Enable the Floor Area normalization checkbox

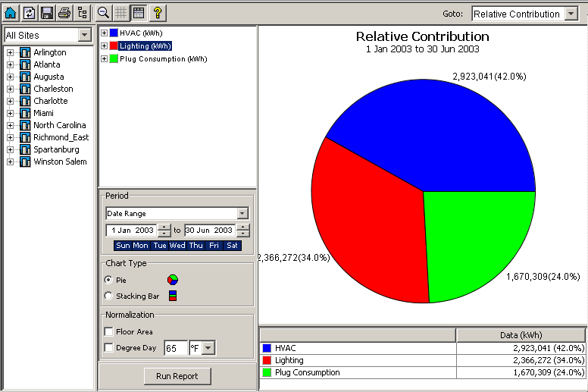[109, 332]
